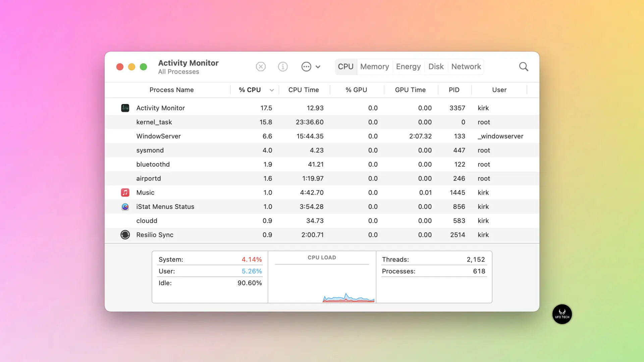This screenshot has width=644, height=362.
Task: Click PID 2514 cell
Action: coord(458,235)
